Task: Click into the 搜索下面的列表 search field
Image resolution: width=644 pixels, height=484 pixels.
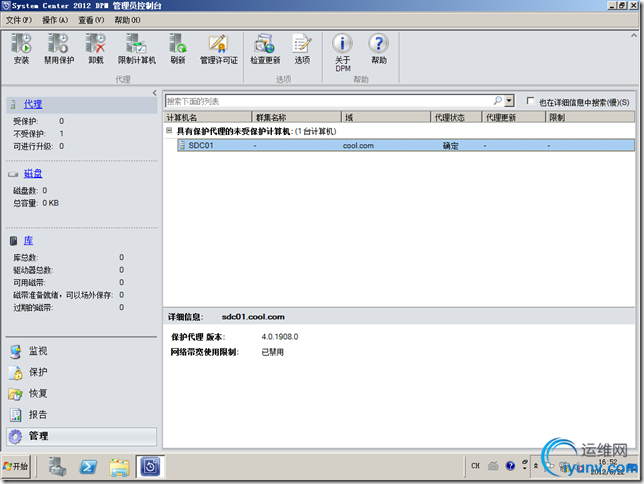Action: coord(329,101)
